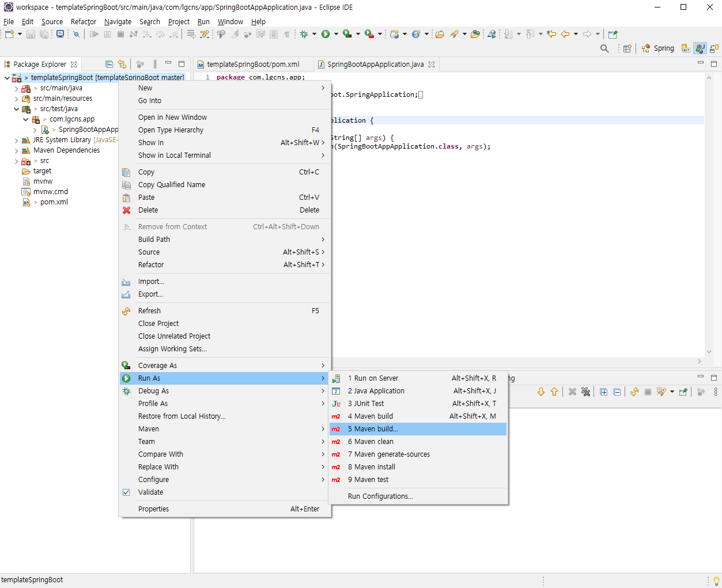Screen dimensions: 722x588
Task: Expand JRE System Library node
Action: click(16, 140)
